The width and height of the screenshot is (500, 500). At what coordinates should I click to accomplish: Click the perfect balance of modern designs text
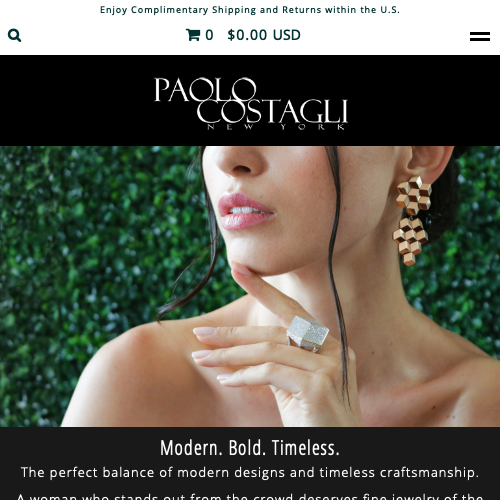coord(250,472)
